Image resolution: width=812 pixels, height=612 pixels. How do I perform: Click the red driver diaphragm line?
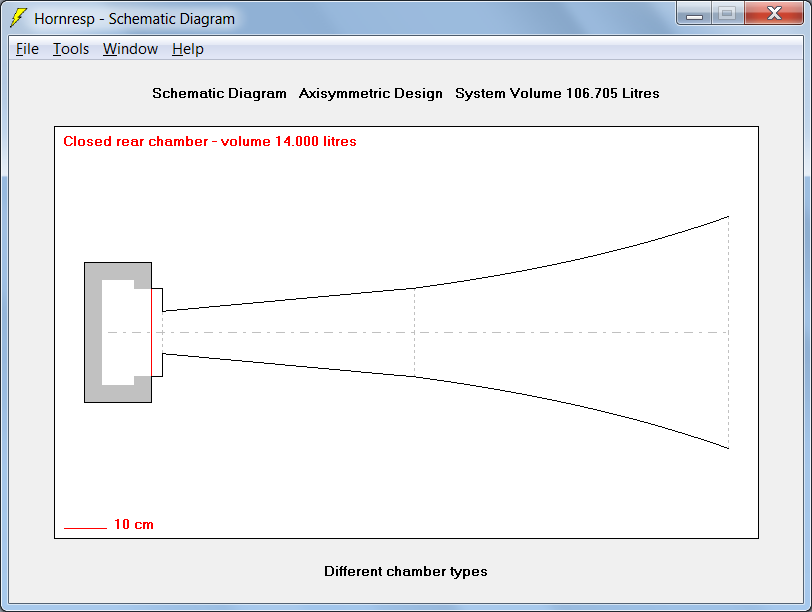point(151,332)
